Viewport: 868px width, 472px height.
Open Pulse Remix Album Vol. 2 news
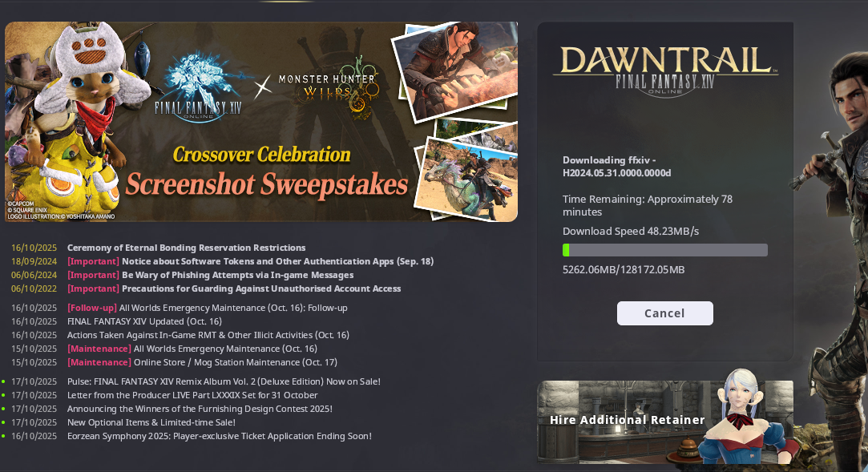click(x=224, y=381)
